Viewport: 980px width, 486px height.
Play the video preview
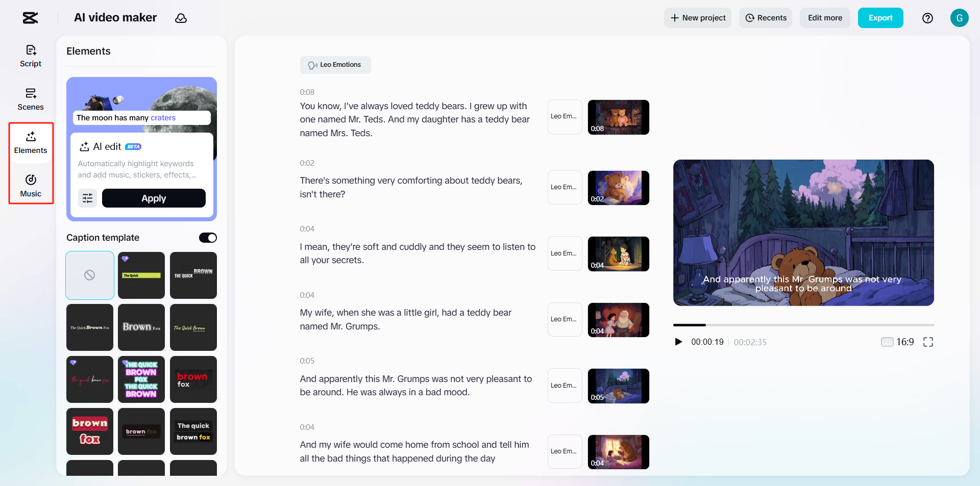[678, 342]
